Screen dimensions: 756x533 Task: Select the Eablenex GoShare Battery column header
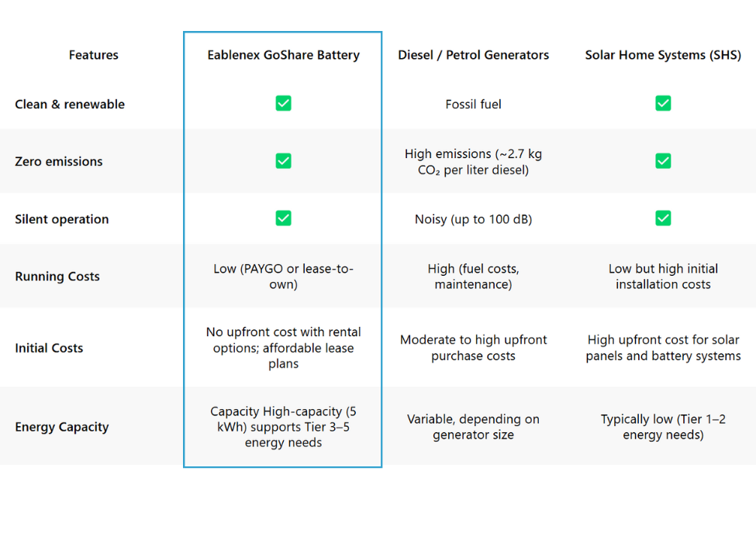pyautogui.click(x=284, y=55)
